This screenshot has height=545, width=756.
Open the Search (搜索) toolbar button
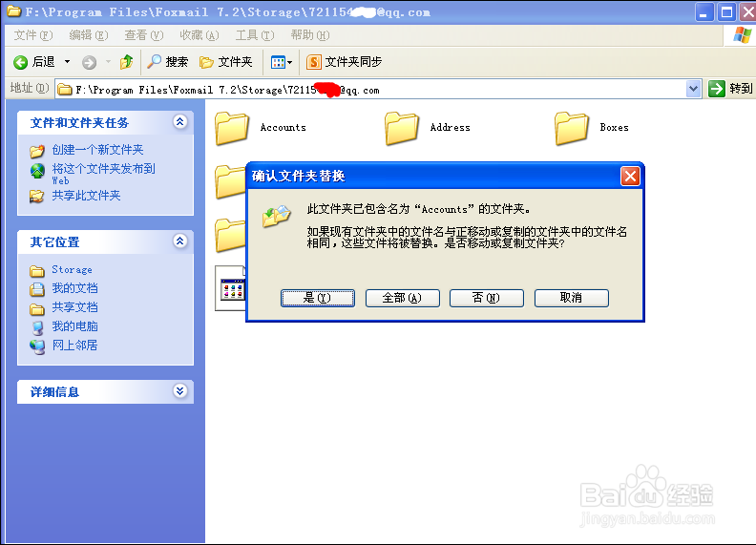tap(167, 62)
